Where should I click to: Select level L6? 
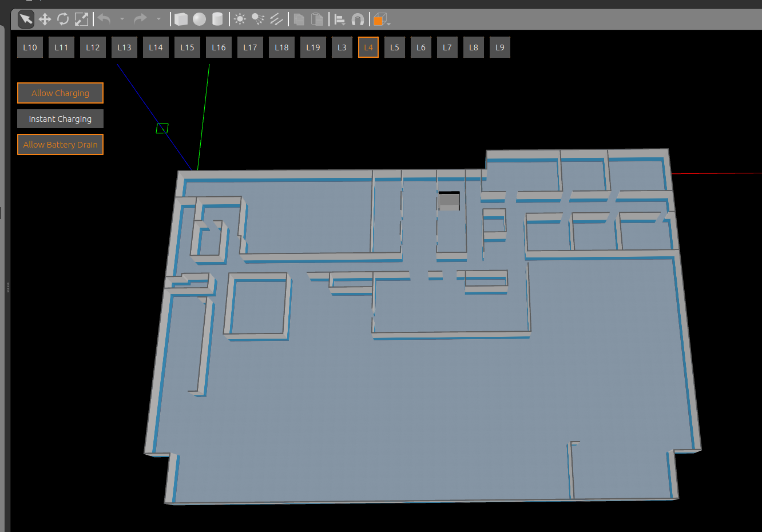pos(421,47)
